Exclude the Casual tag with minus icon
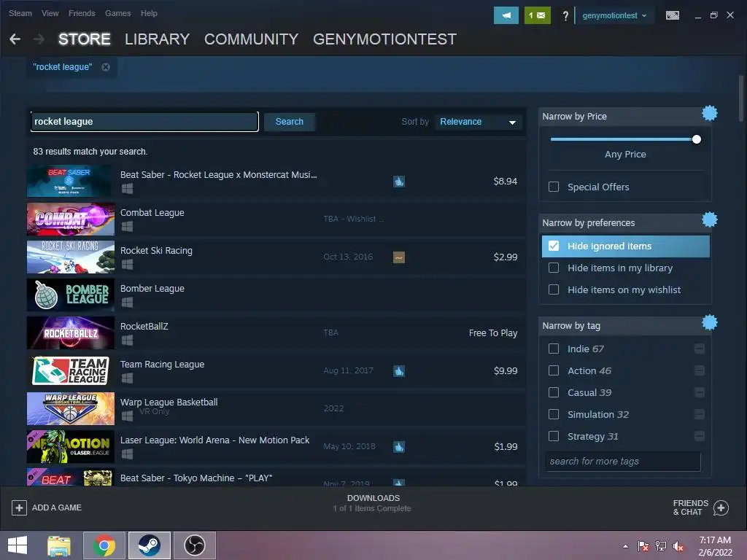Screen dimensions: 747x560 [700, 393]
